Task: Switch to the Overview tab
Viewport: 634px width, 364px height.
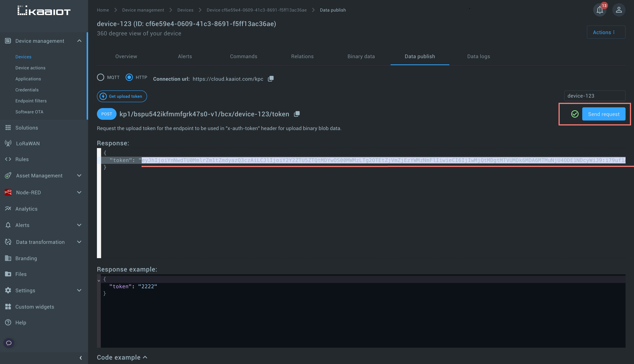Action: [x=126, y=56]
